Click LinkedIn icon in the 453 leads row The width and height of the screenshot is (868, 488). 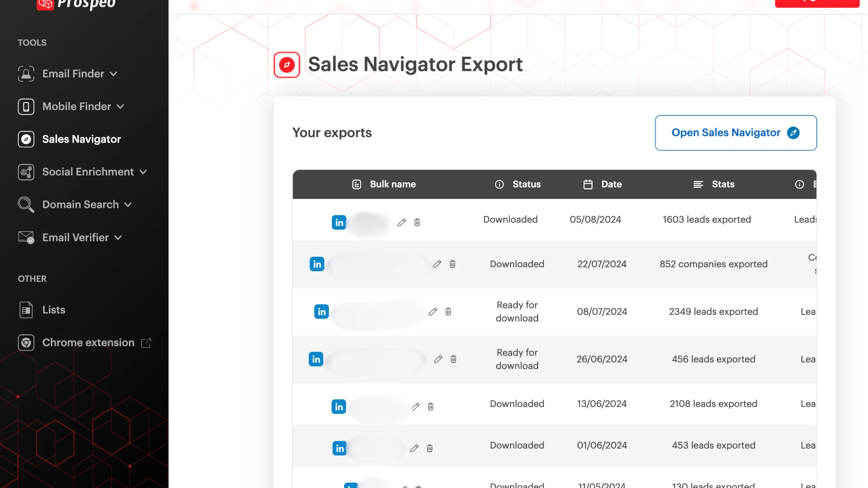[x=339, y=448]
